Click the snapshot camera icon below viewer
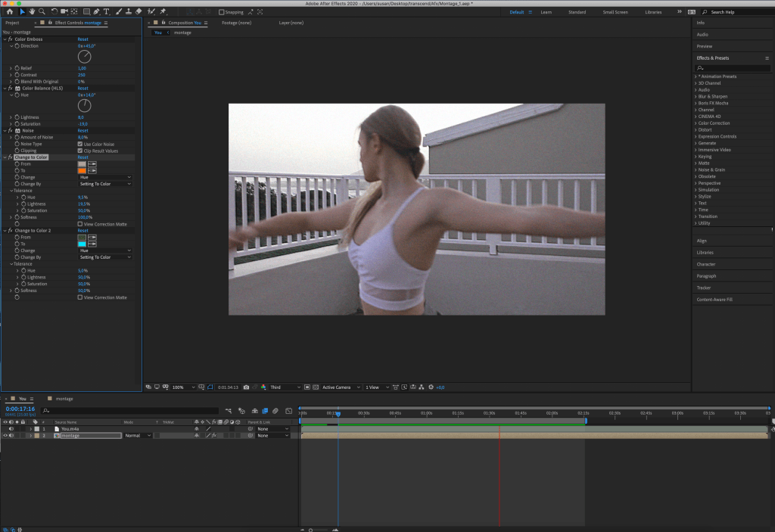Viewport: 775px width, 532px height. click(246, 387)
